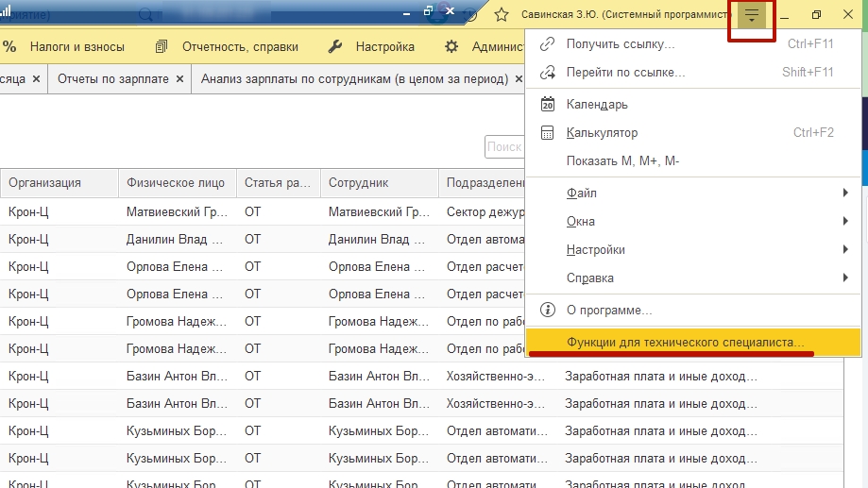Screen dimensions: 868x488
Task: Click the О программе info icon
Action: coord(547,310)
